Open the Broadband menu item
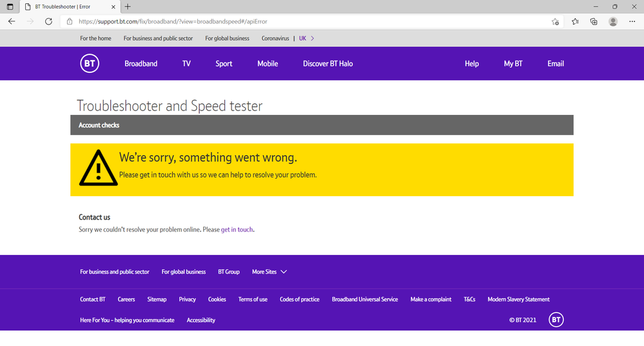The image size is (644, 346). [x=141, y=64]
